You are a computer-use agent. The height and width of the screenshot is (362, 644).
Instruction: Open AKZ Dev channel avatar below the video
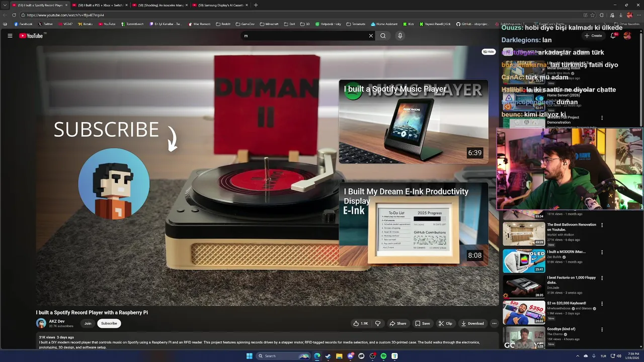pyautogui.click(x=41, y=323)
